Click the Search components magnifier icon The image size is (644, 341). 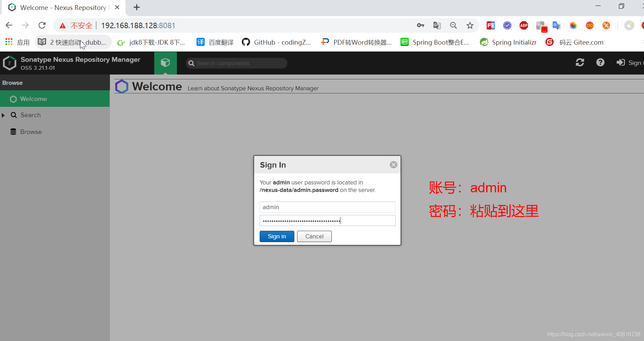(192, 63)
